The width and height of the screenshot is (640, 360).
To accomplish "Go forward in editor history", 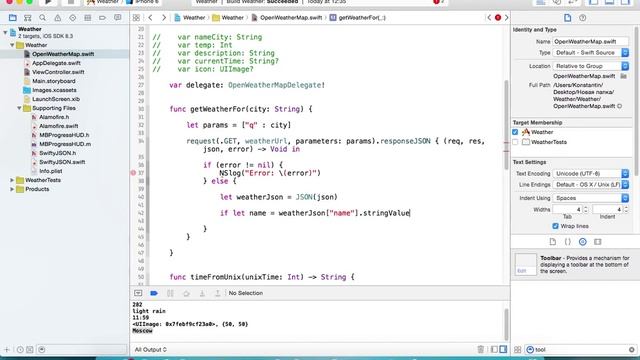I will coord(164,18).
